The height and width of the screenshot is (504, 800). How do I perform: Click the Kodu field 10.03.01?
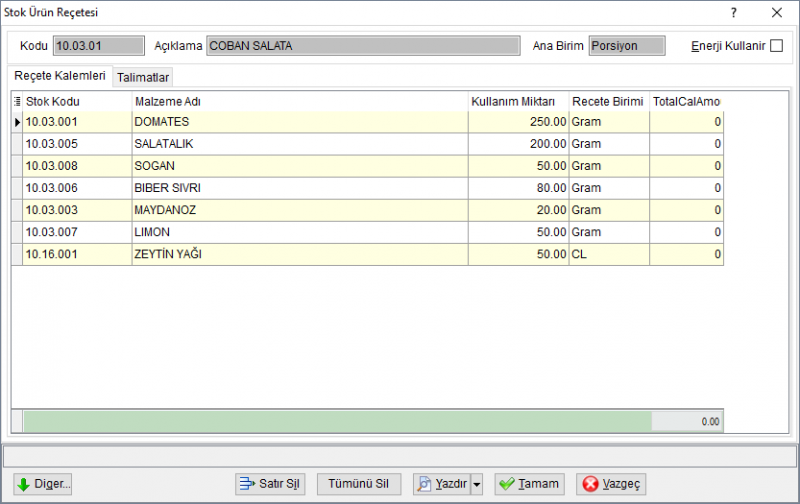(99, 45)
